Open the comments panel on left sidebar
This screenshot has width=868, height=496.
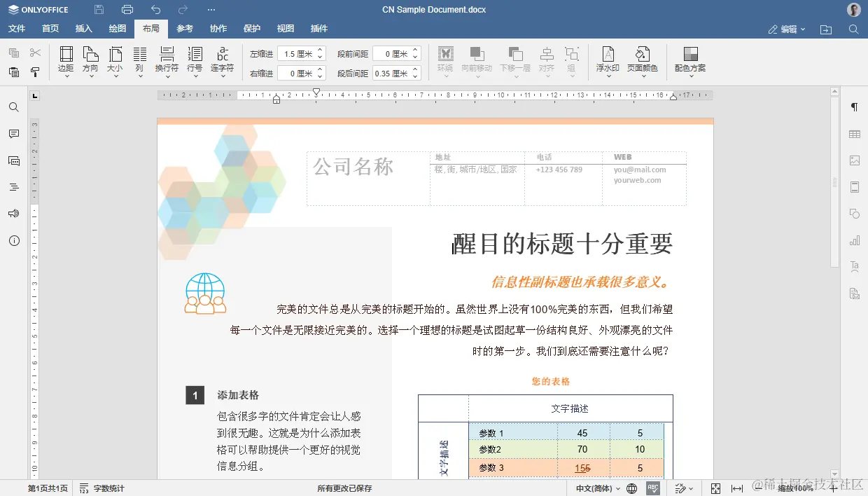(x=13, y=133)
